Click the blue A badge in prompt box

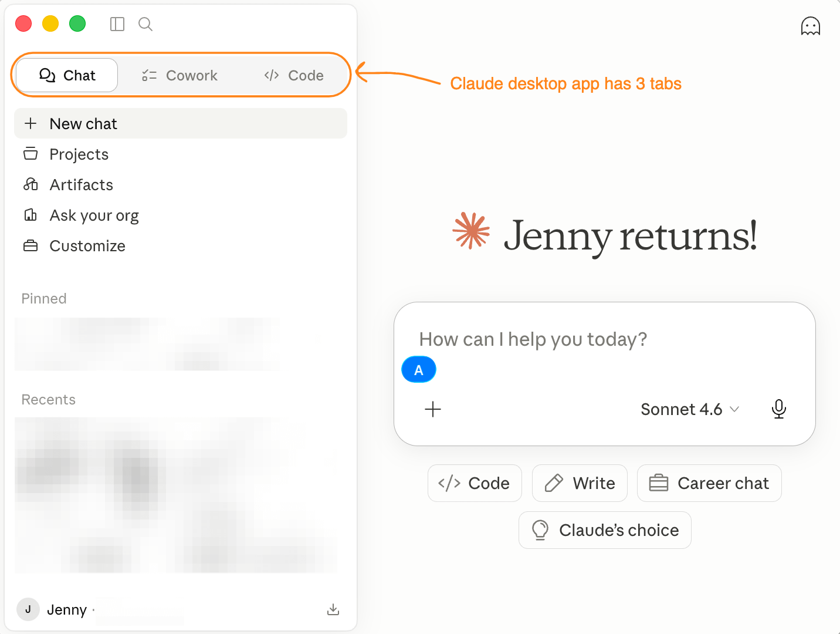(418, 369)
